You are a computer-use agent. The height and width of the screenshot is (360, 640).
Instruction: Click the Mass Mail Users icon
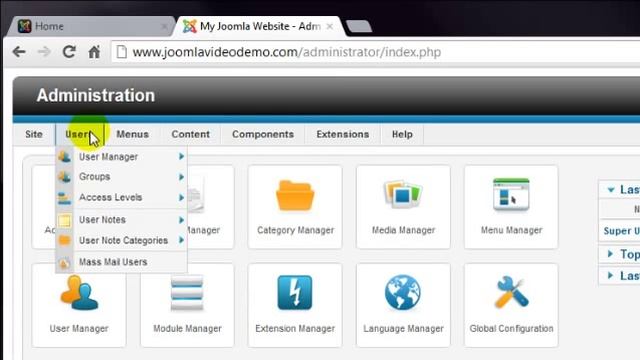(x=64, y=263)
